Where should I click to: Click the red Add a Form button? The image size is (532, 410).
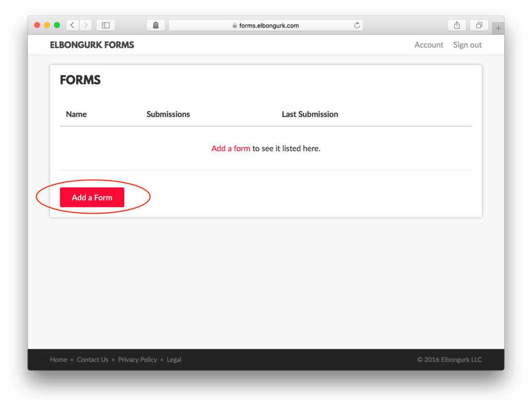(92, 197)
